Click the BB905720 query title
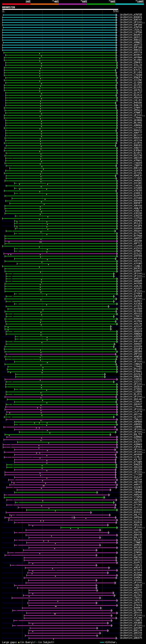Viewport: 146px width, 644px height. click(8, 7)
